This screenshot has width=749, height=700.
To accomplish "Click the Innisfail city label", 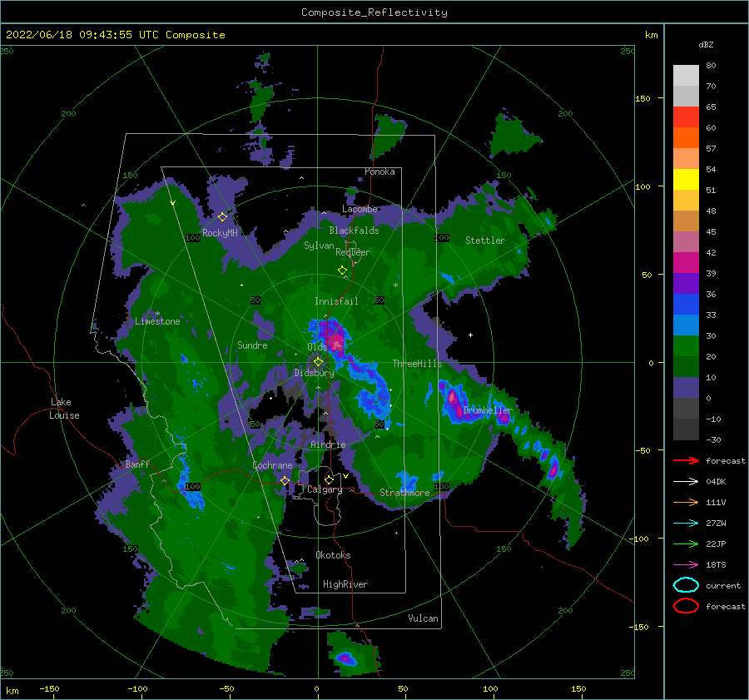I will [336, 301].
